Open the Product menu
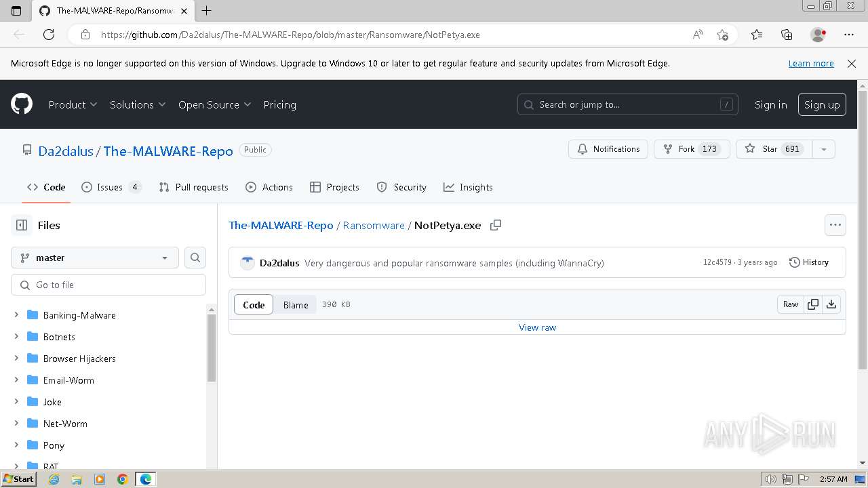 [73, 104]
